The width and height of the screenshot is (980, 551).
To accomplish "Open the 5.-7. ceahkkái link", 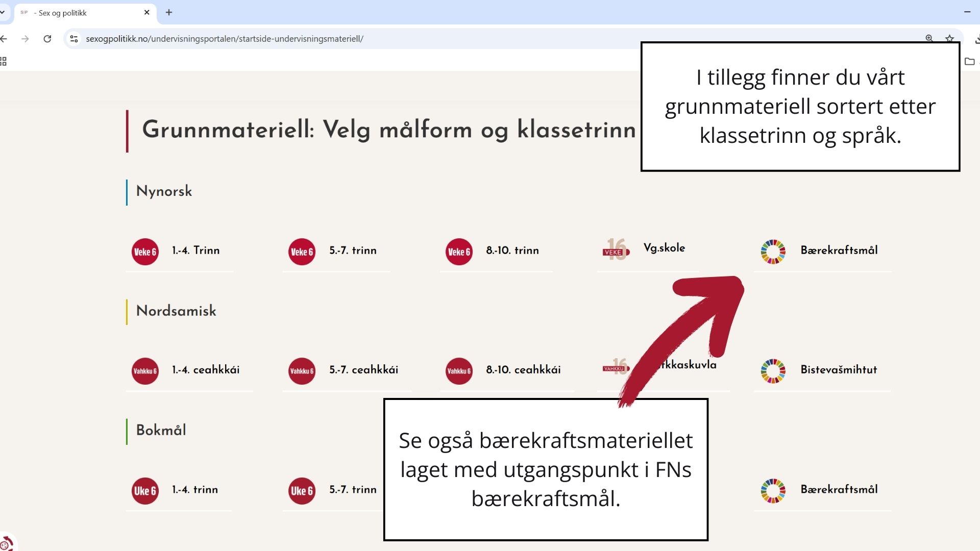I will coord(363,369).
